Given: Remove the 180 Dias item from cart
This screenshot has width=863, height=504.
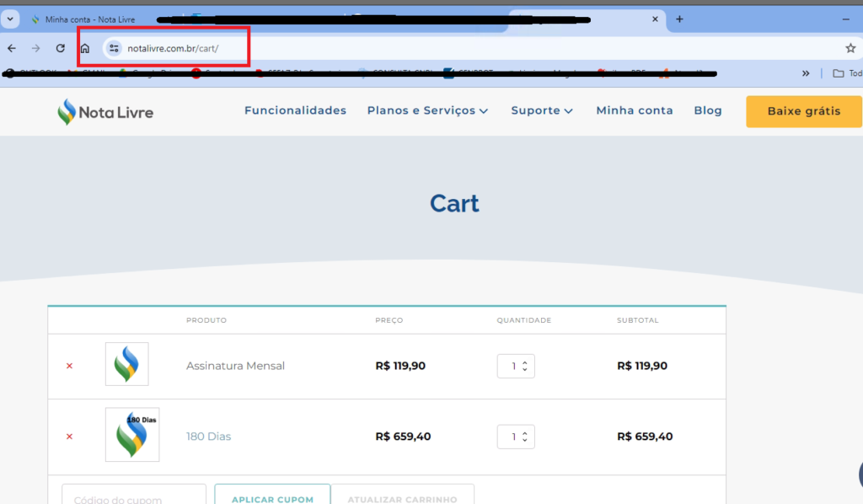Looking at the screenshot, I should (69, 437).
